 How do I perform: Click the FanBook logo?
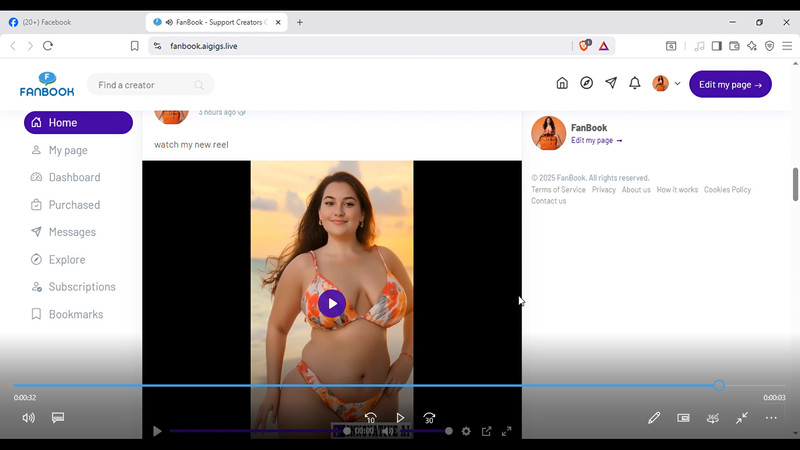47,85
